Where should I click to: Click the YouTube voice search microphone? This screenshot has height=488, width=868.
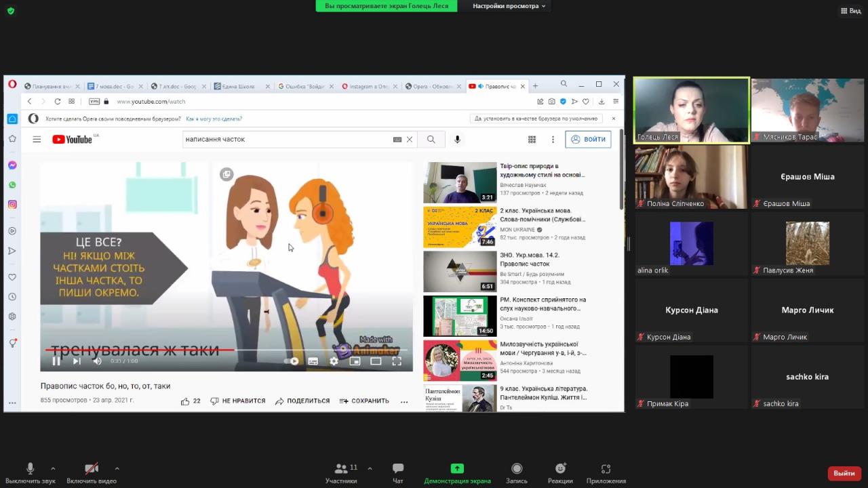[457, 140]
